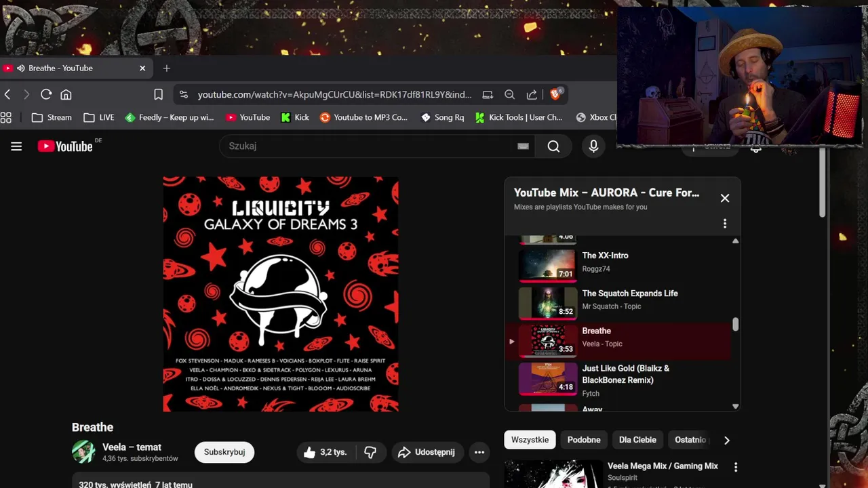Viewport: 868px width, 488px height.
Task: Open the apps grid in bookmarks bar
Action: coord(6,117)
